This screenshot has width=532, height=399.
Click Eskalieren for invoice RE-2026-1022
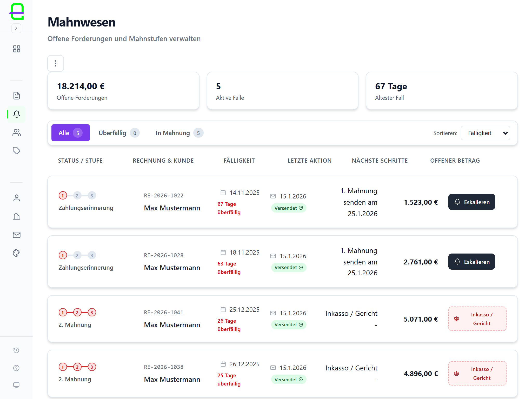[471, 202]
